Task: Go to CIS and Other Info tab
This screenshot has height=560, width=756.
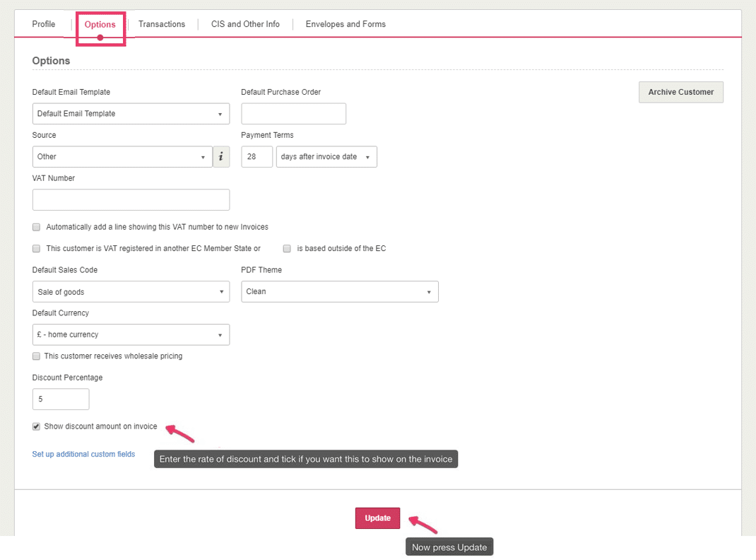Action: pos(245,24)
